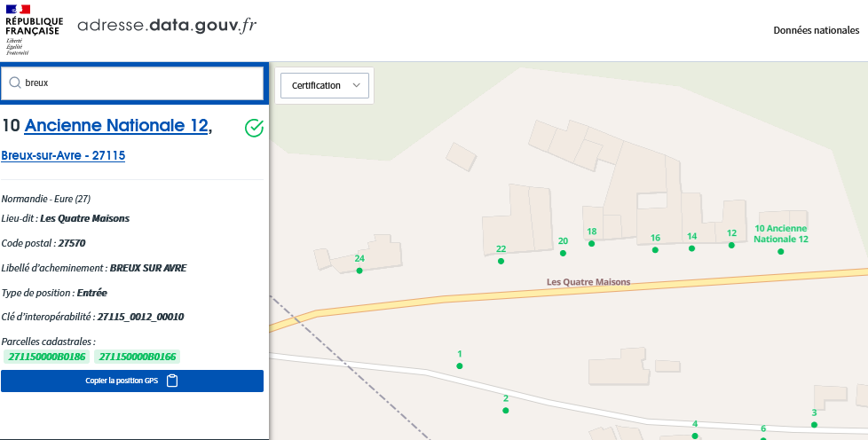Click clipboard icon on GPS button
The image size is (868, 440).
point(172,381)
